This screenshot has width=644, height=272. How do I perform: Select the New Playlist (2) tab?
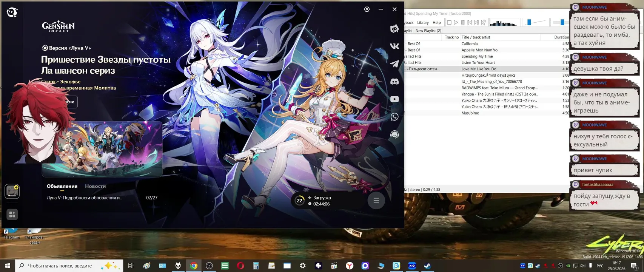(x=428, y=31)
